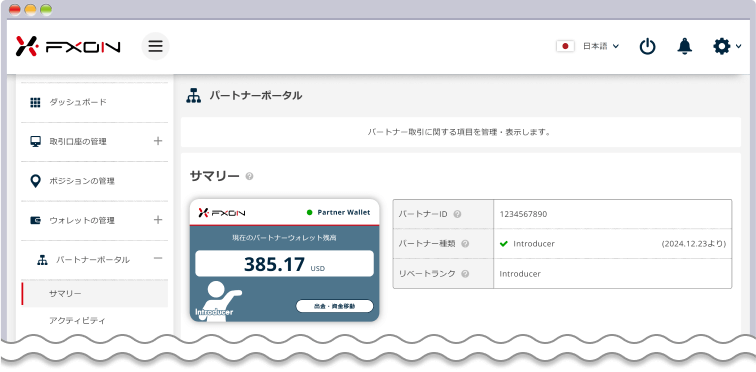Screen dimensions: 756x372
Task: Click the help icon beside サマリー heading
Action: pos(249,176)
